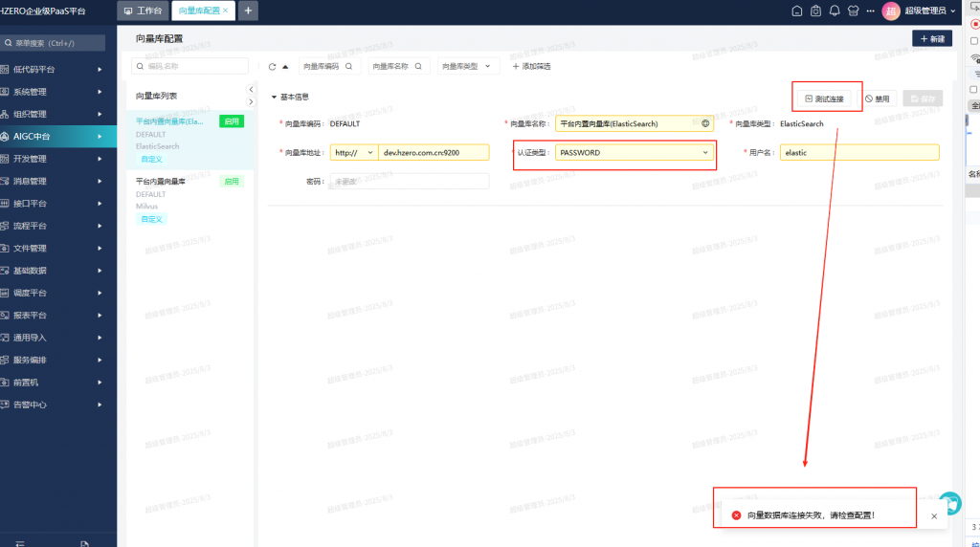Open the 认证类型 PASSWORD dropdown
This screenshot has height=547, width=980.
point(635,152)
